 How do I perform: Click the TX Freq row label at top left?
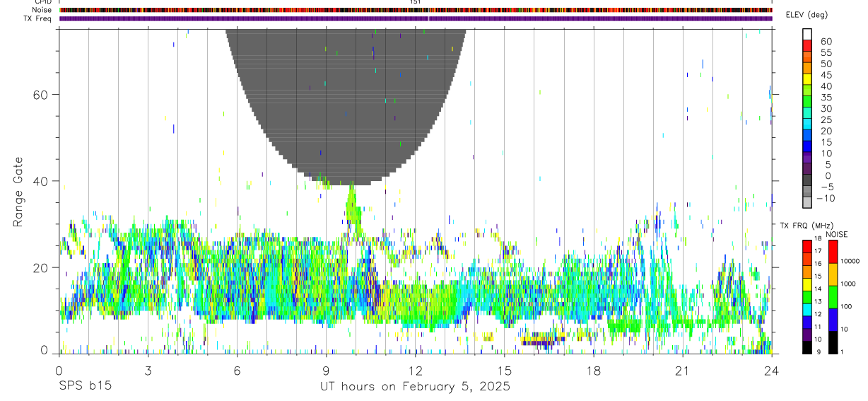coord(38,18)
